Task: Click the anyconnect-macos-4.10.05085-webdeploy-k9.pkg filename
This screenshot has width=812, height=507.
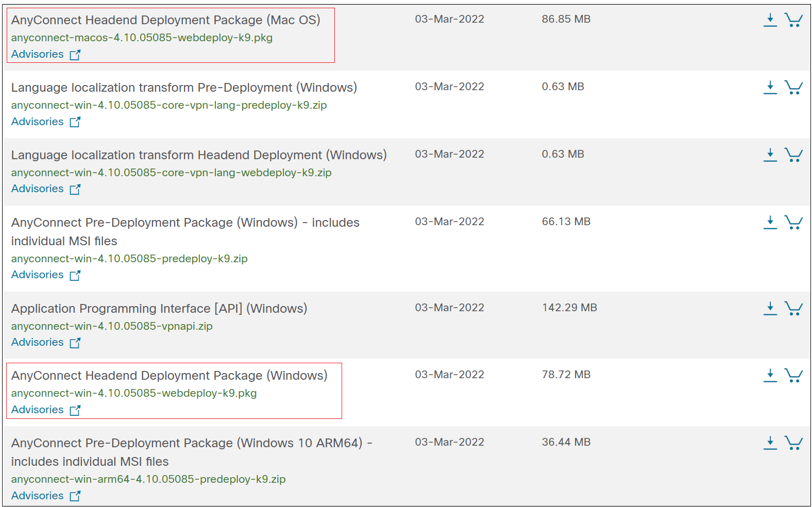Action: point(142,38)
